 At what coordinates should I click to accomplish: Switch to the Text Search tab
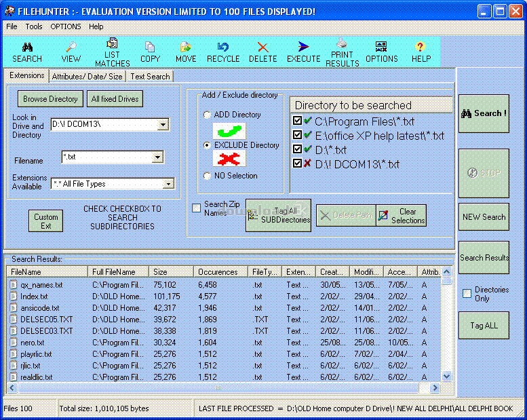151,77
